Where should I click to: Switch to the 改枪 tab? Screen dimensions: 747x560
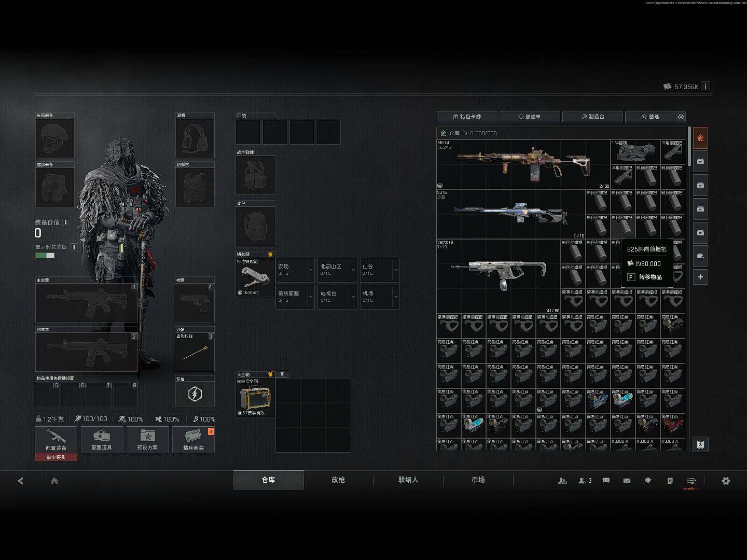pos(338,480)
